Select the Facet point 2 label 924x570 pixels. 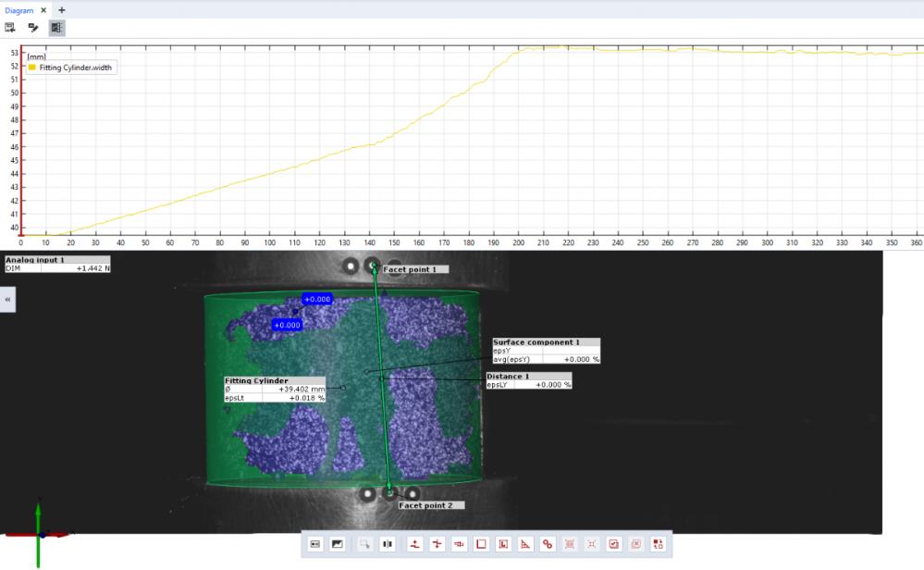pos(425,506)
